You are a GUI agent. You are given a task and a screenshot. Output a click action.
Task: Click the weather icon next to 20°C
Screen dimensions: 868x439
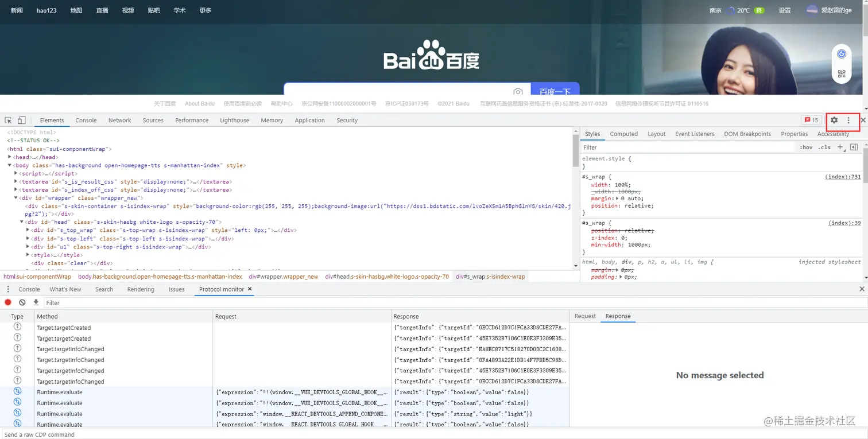(731, 10)
